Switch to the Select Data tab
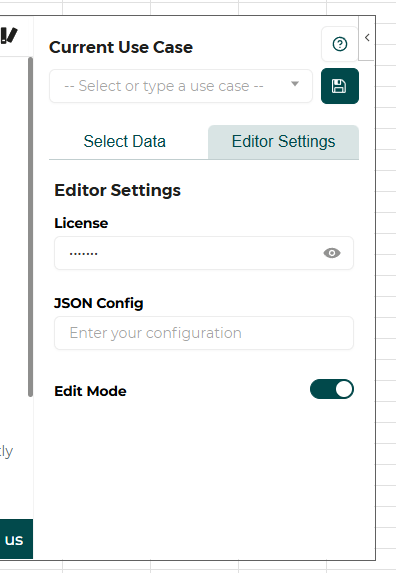Image resolution: width=396 pixels, height=573 pixels. point(125,141)
